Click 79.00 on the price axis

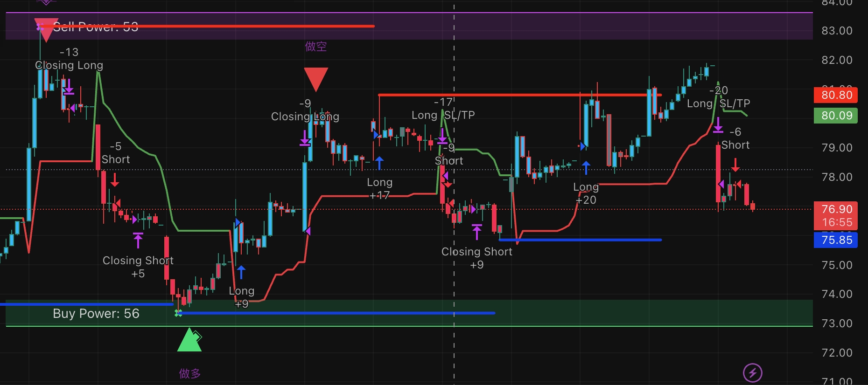click(x=837, y=148)
